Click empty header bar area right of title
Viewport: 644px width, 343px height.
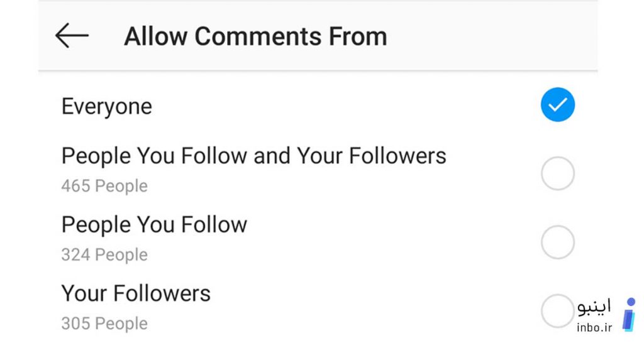(x=493, y=36)
